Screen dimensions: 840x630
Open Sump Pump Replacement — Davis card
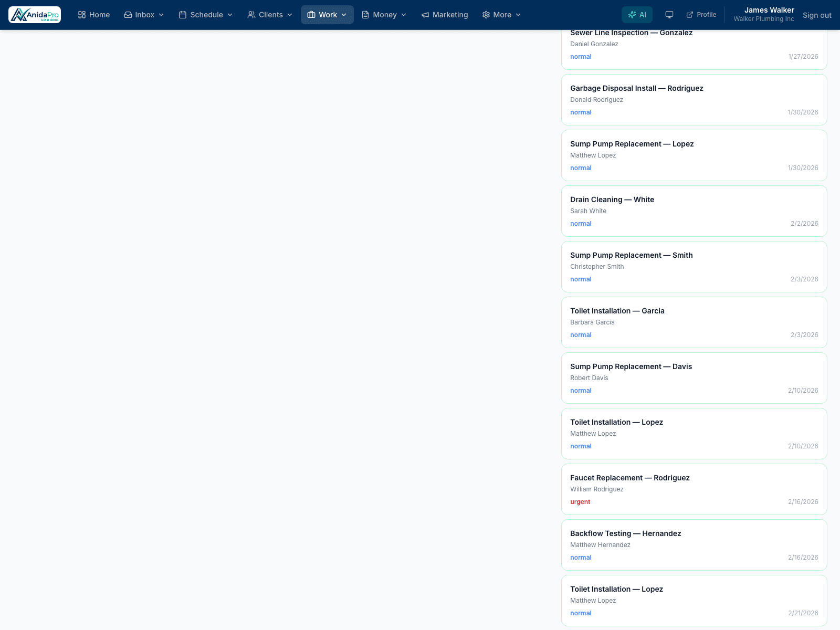(694, 378)
